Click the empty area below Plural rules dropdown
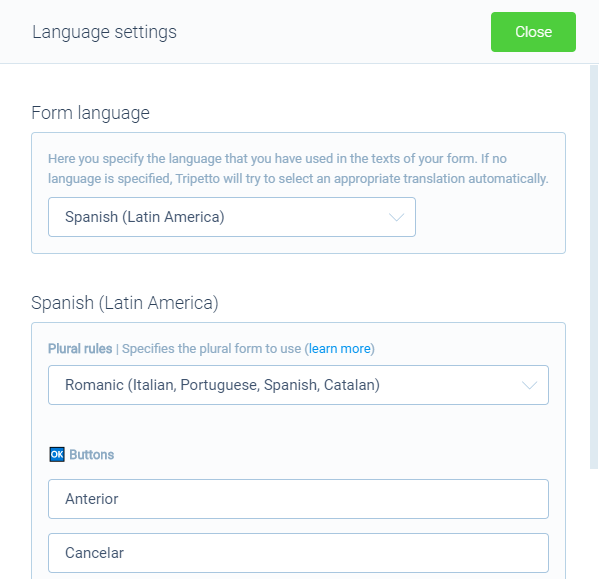This screenshot has width=599, height=579. [x=298, y=425]
